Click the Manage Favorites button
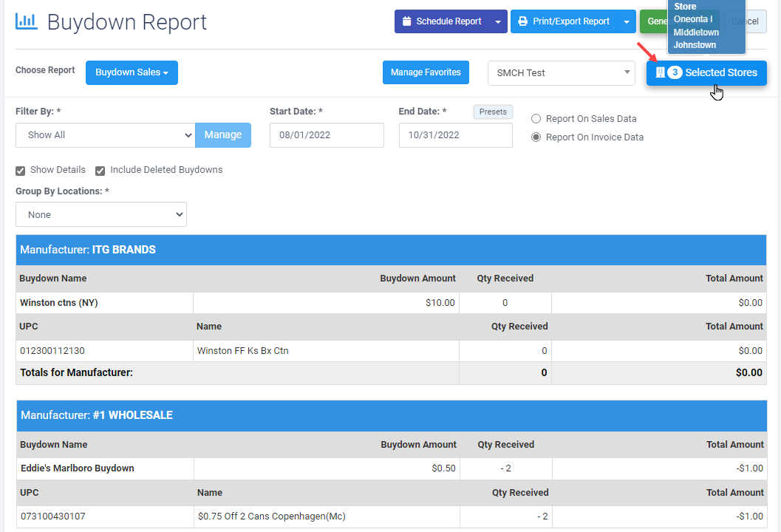Image resolution: width=781 pixels, height=532 pixels. 426,72
